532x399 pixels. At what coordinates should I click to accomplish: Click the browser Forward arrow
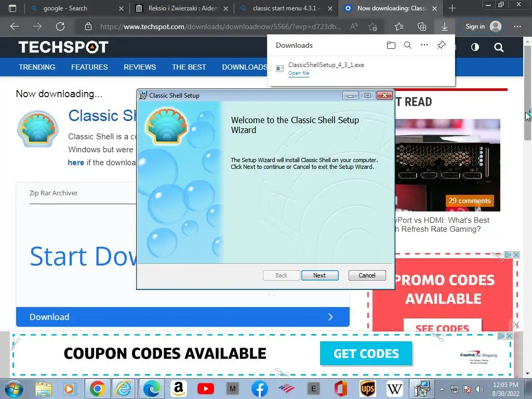click(x=37, y=26)
